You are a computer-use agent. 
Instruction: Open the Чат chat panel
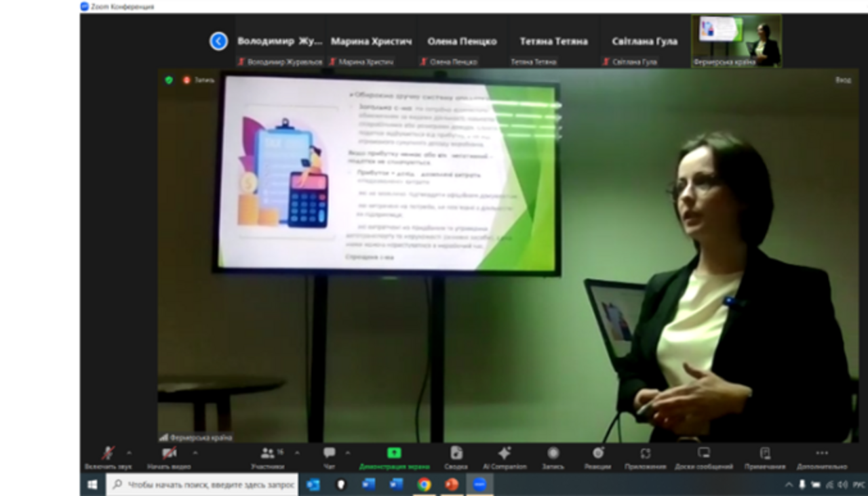(329, 454)
